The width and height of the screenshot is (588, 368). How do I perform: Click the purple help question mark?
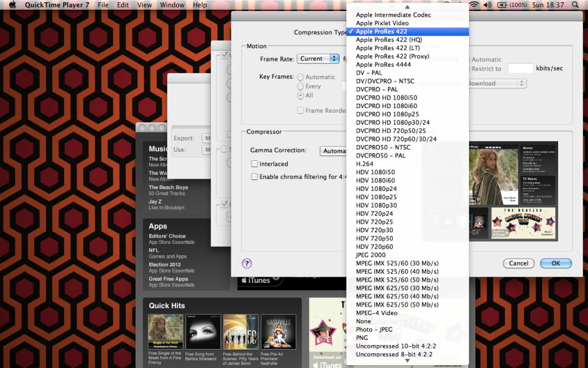coord(247,263)
